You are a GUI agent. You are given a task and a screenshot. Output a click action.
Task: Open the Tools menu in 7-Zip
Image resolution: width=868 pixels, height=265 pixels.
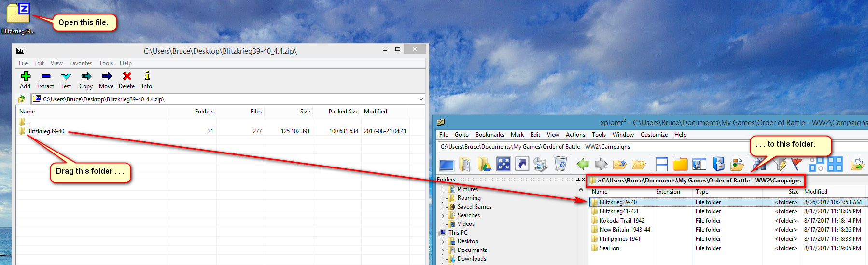pyautogui.click(x=106, y=63)
